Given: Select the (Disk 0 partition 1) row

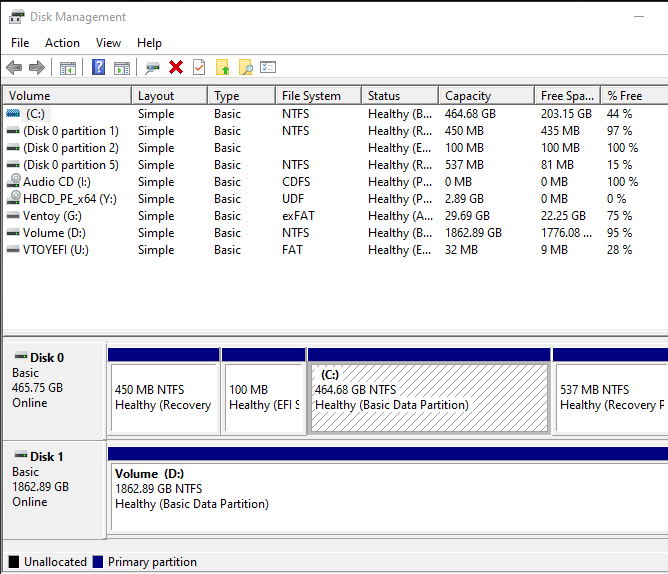Looking at the screenshot, I should (336, 131).
